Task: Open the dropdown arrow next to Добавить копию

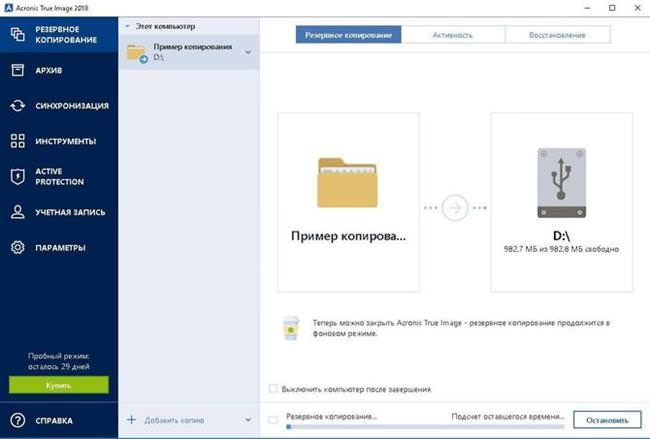Action: point(248,420)
